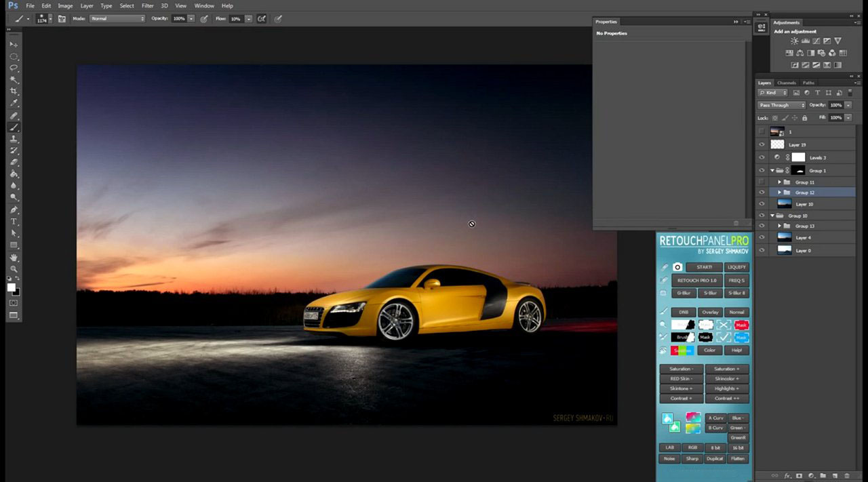Viewport: 868px width, 482px height.
Task: Click the foreground color swatch
Action: [x=12, y=287]
